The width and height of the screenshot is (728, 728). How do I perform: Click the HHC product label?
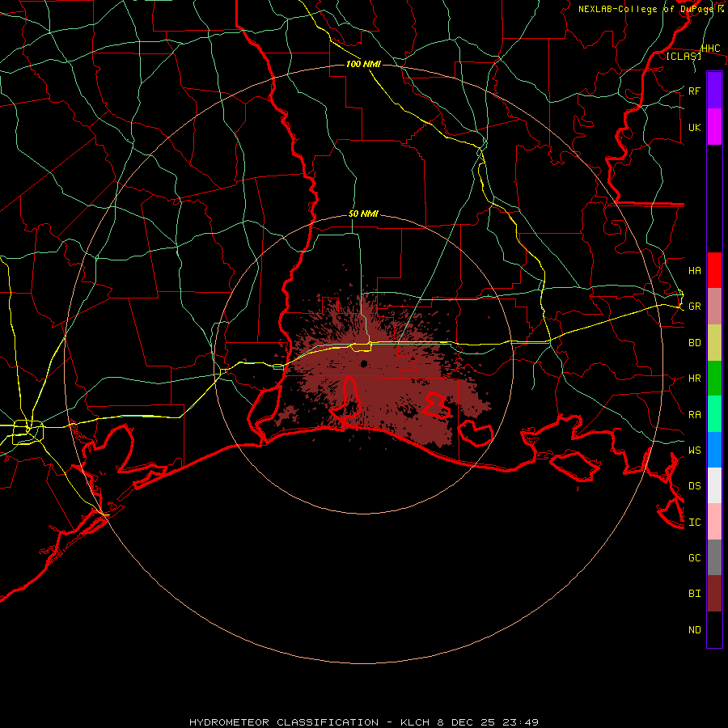[x=711, y=49]
